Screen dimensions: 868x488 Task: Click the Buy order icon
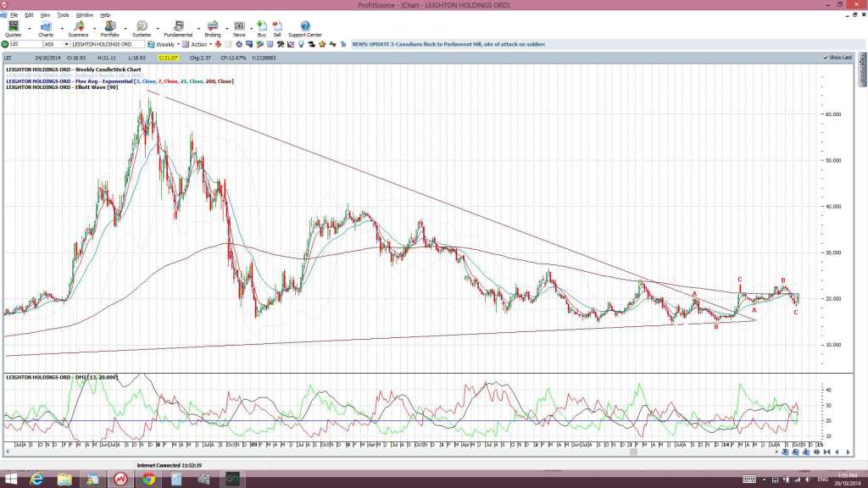tap(262, 28)
